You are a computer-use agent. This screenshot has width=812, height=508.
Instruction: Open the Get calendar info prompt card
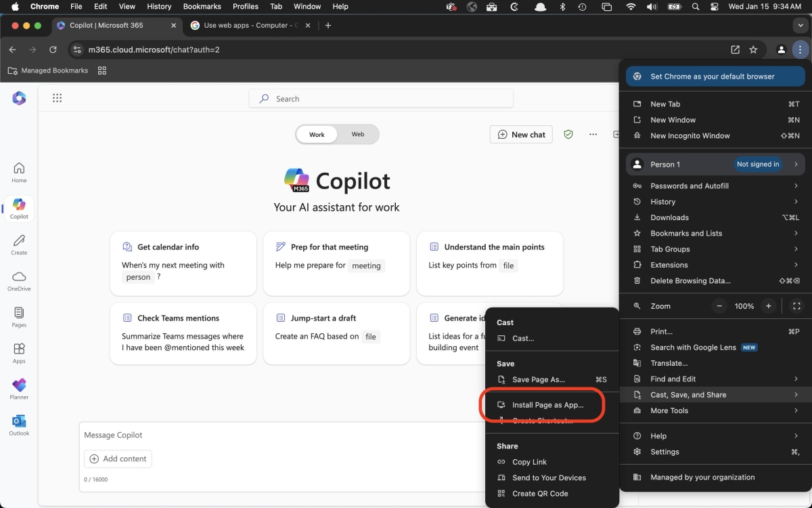coord(183,263)
